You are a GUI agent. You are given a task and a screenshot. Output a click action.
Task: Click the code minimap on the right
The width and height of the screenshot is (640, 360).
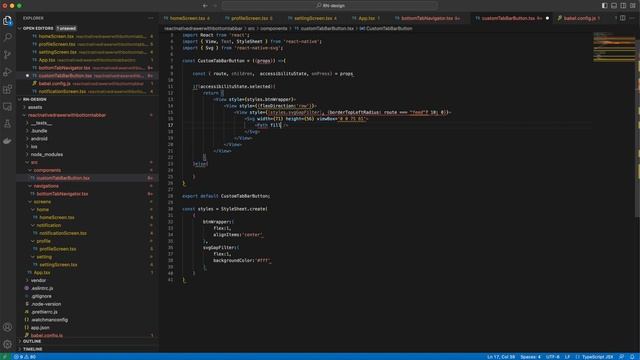(x=614, y=47)
